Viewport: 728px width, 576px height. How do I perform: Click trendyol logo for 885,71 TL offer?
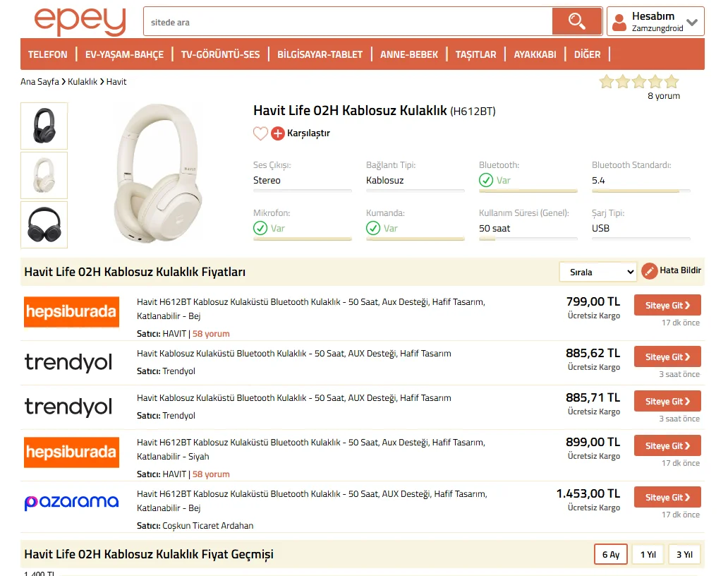coord(68,407)
